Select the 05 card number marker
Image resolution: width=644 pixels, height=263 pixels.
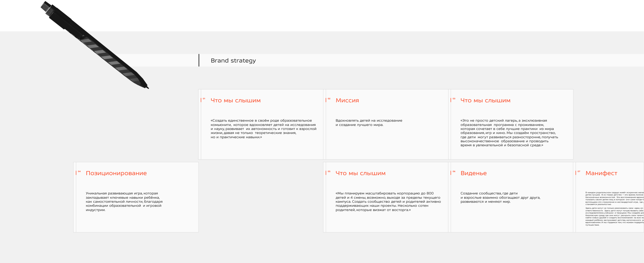(329, 172)
